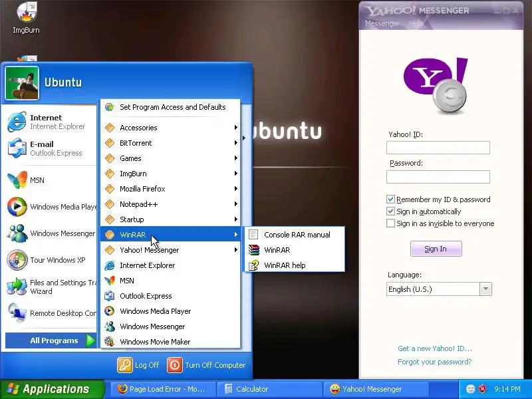Select the highlighted WinRAR folder entry
This screenshot has height=399, width=532.
pyautogui.click(x=170, y=235)
